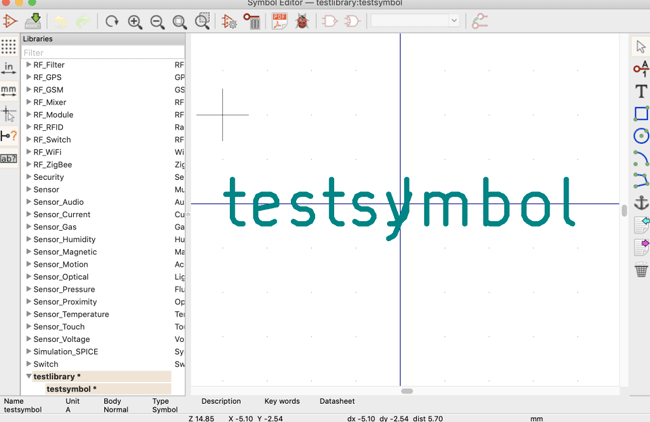Choose the Add Text tool
The height and width of the screenshot is (422, 650).
point(641,91)
